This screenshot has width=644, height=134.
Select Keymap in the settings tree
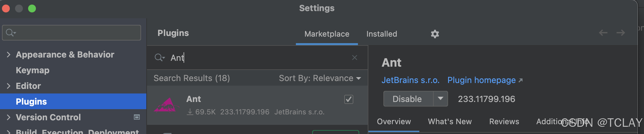pyautogui.click(x=33, y=70)
